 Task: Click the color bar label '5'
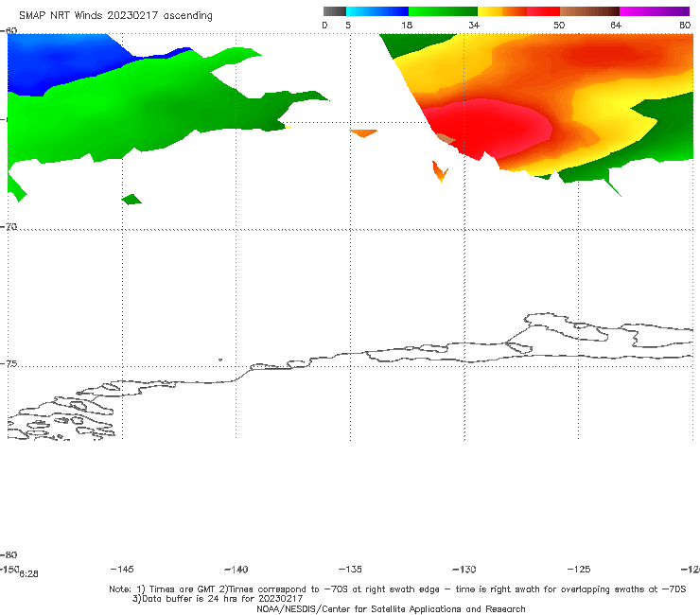click(x=348, y=25)
